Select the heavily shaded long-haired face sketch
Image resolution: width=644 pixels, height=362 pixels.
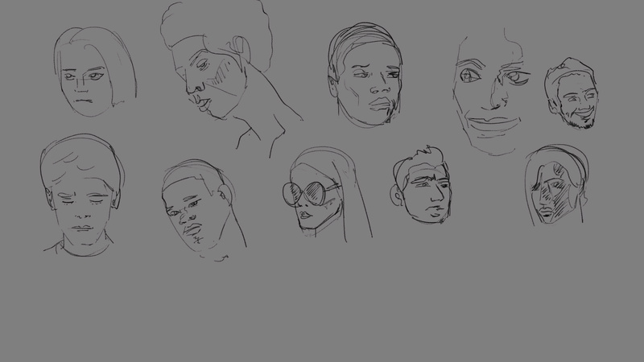point(557,185)
